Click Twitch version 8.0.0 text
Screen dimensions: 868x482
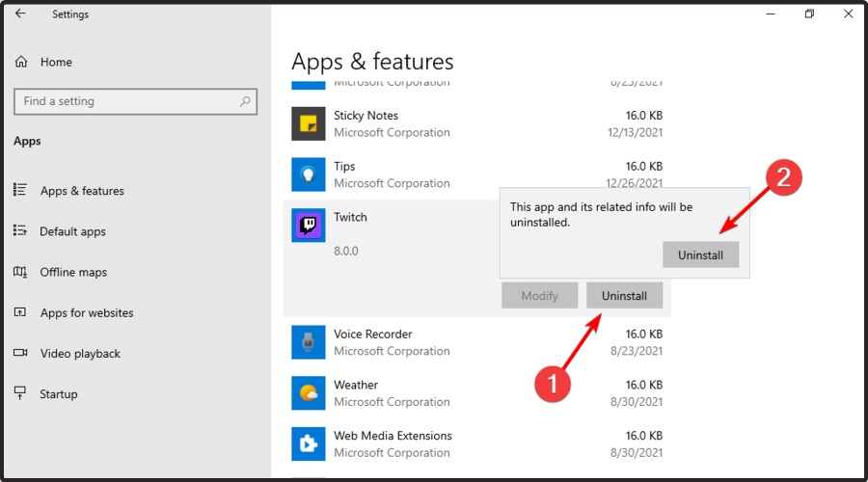pos(346,251)
